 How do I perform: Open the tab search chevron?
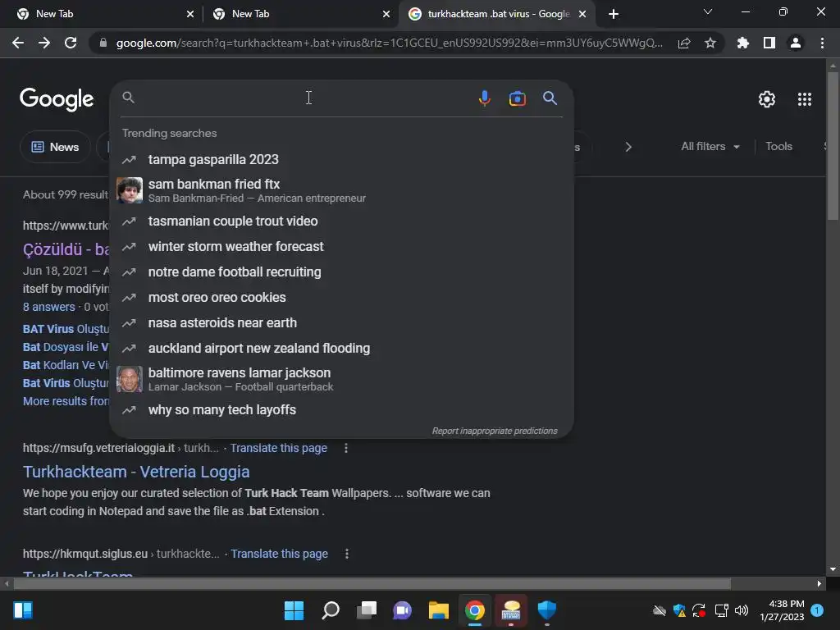click(708, 11)
